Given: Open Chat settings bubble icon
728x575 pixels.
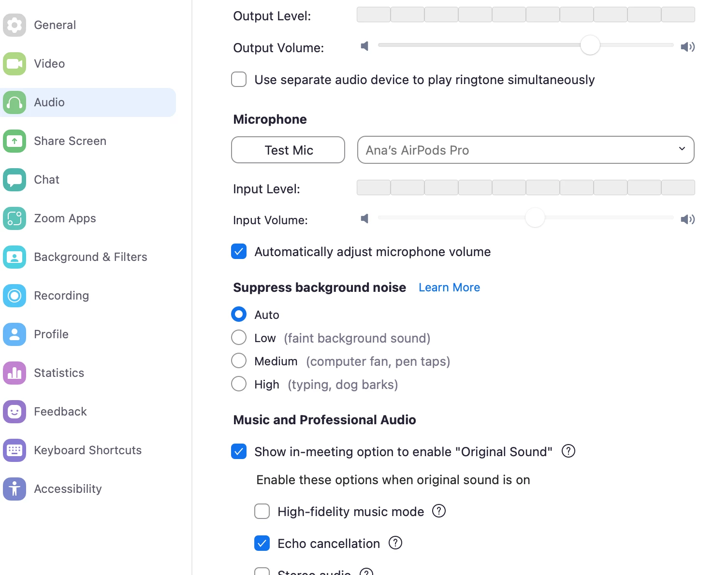Looking at the screenshot, I should coord(15,180).
